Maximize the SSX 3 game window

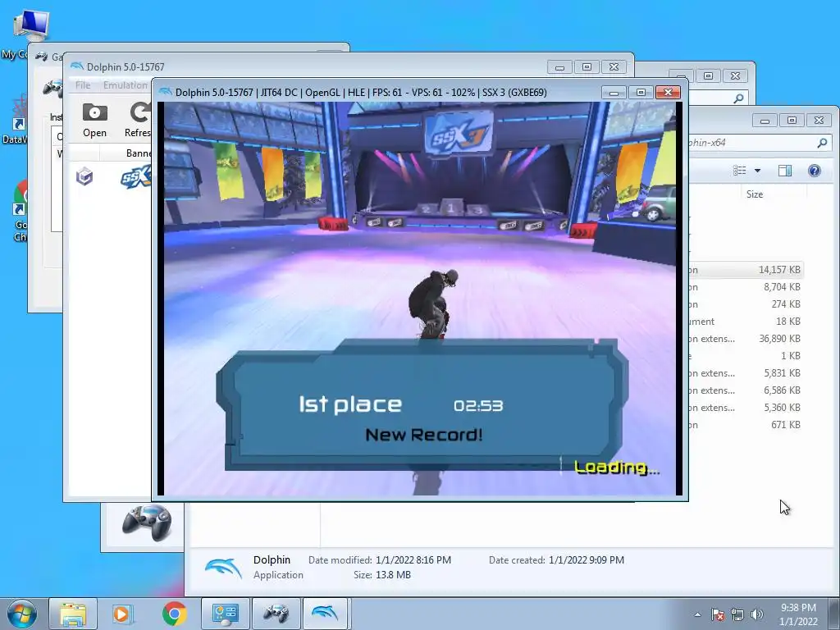coord(641,93)
